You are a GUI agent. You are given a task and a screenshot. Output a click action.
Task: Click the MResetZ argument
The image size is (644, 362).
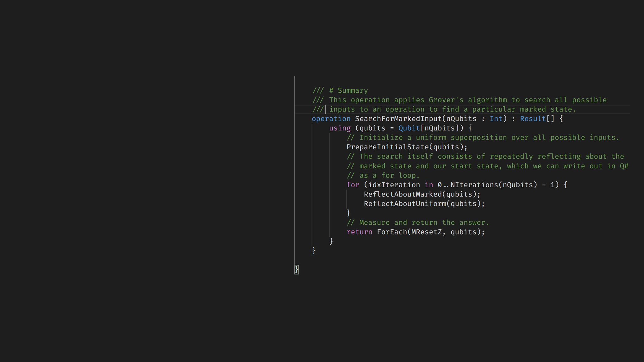pos(426,232)
